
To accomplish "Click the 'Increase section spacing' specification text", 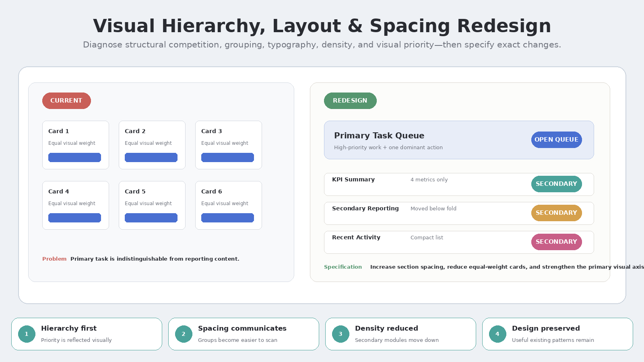I will pyautogui.click(x=507, y=267).
